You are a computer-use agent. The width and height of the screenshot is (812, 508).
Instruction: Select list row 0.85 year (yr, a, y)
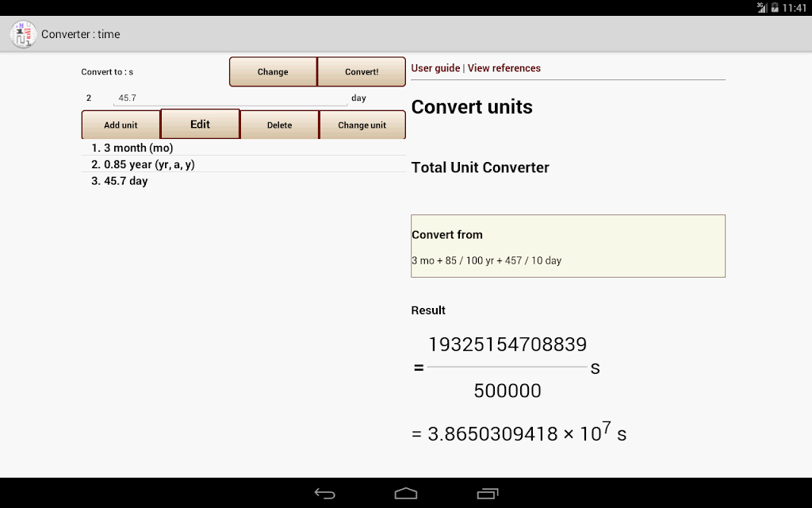coord(243,164)
